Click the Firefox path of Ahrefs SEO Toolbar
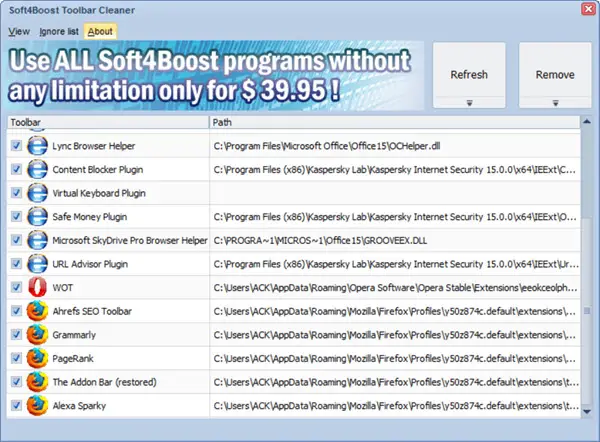The image size is (600, 442). point(395,311)
